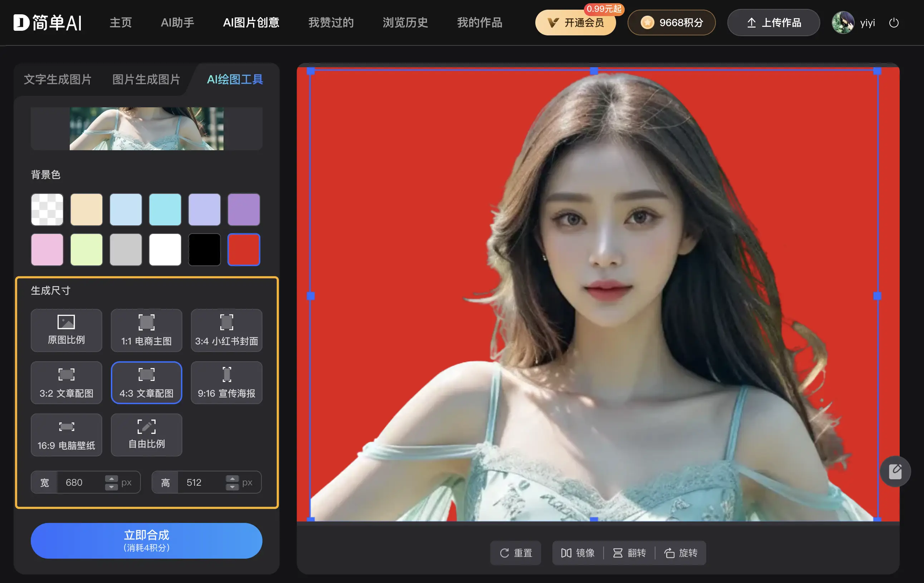Image resolution: width=924 pixels, height=583 pixels.
Task: Open 我的作品 in top navigation
Action: click(x=480, y=23)
